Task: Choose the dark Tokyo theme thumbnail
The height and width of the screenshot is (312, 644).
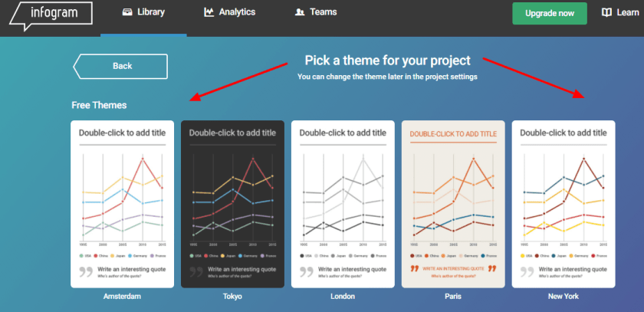Action: point(232,203)
